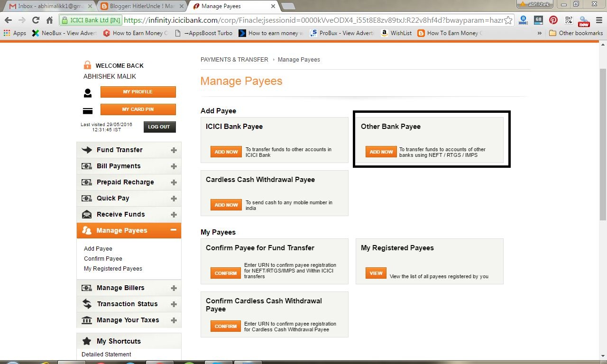Expand Receive Funds with its plus sign
The height and width of the screenshot is (364, 607).
coord(174,215)
